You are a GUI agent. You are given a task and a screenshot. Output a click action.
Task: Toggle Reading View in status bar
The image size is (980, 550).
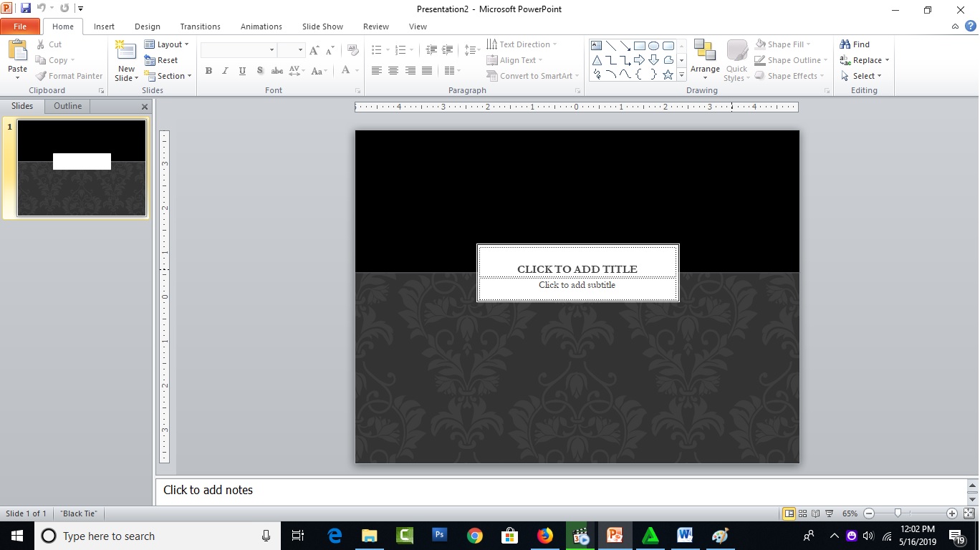pos(816,513)
